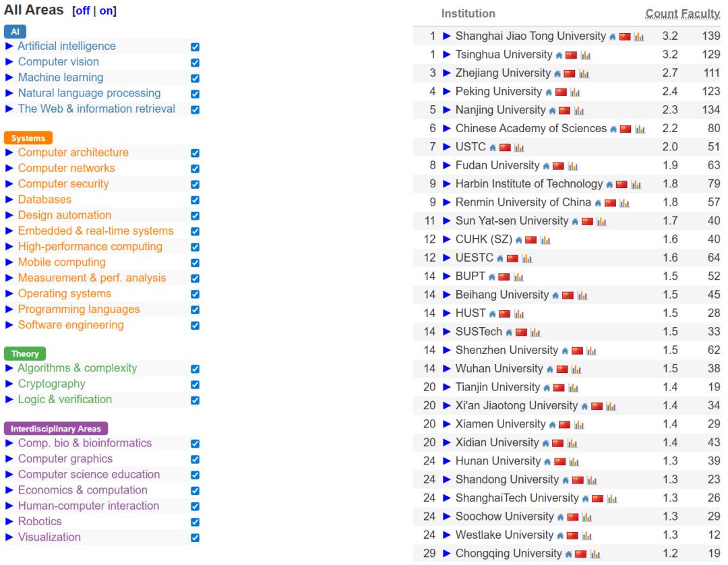Screen dimensions: 728x565
Task: Click the AI category label
Action: tap(16, 32)
